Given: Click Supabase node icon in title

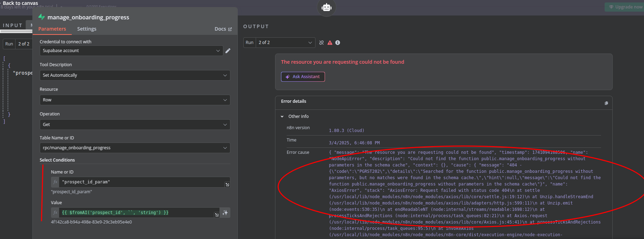Looking at the screenshot, I should pyautogui.click(x=42, y=17).
